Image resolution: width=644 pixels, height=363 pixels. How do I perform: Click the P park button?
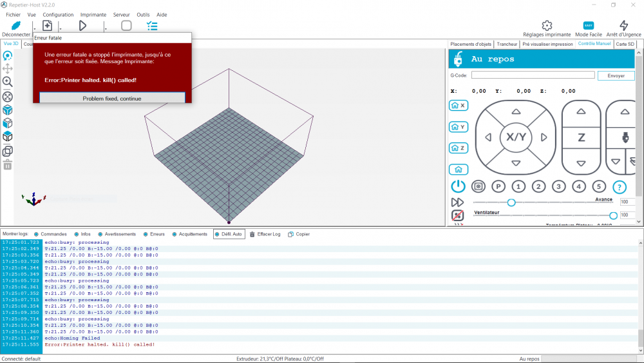(498, 186)
